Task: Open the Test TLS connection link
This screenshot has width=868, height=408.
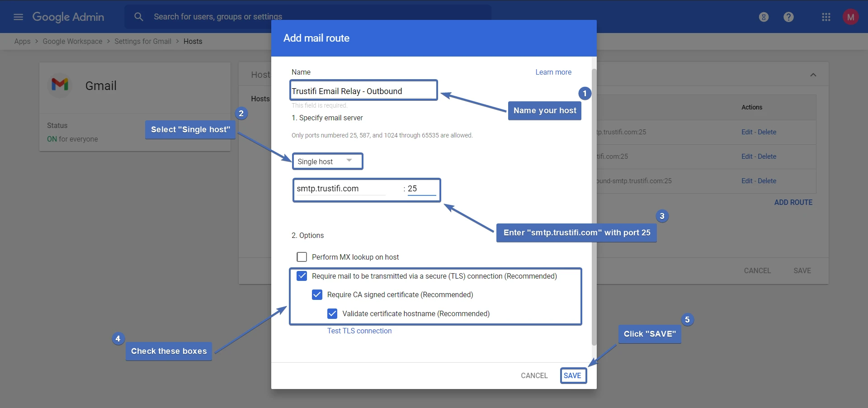Action: coord(359,331)
